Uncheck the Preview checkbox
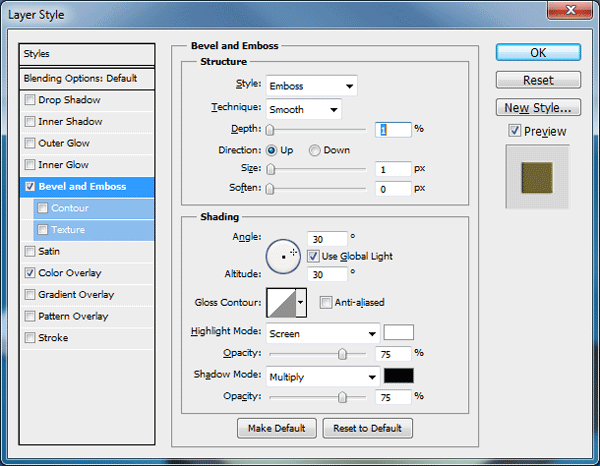This screenshot has height=466, width=600. (x=514, y=131)
